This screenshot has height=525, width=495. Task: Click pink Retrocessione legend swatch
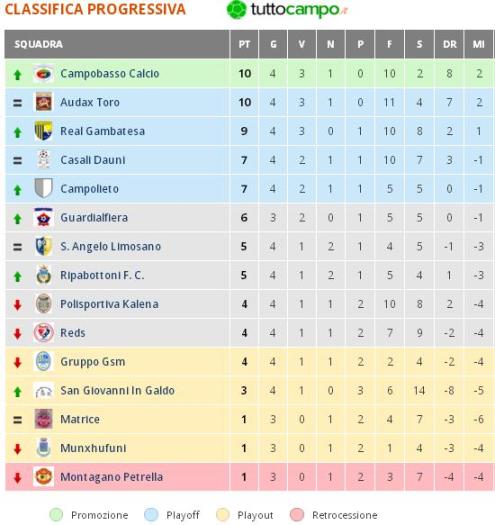click(297, 515)
